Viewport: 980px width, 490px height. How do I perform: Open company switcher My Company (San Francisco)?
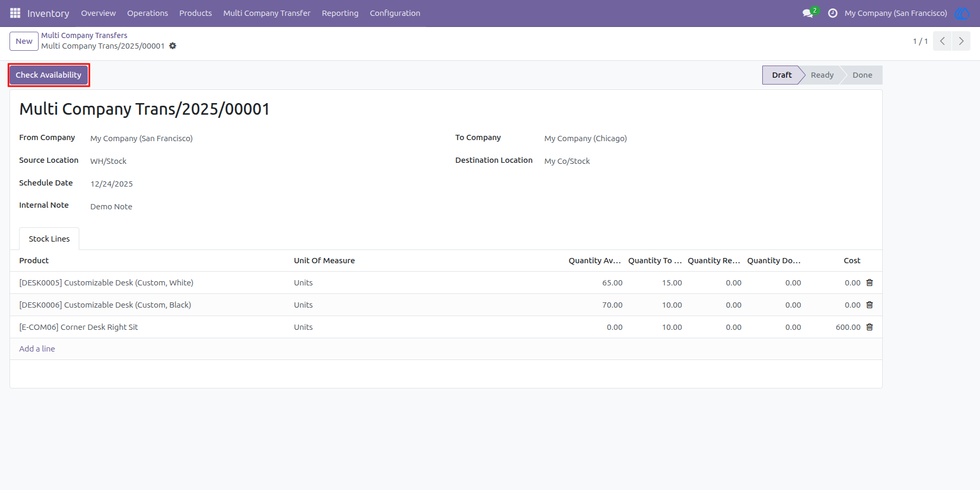click(895, 13)
